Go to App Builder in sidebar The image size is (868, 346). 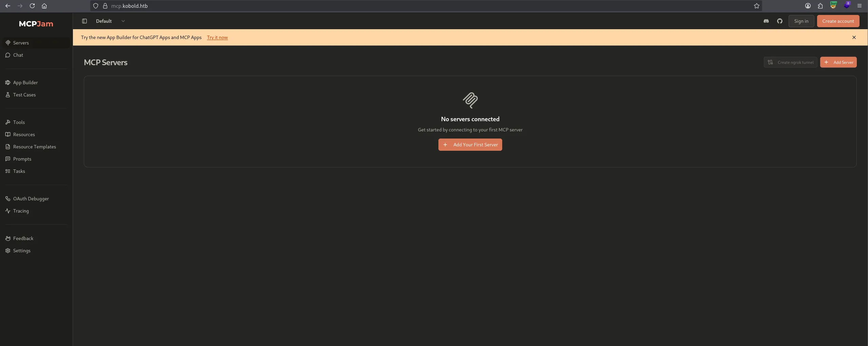(25, 83)
